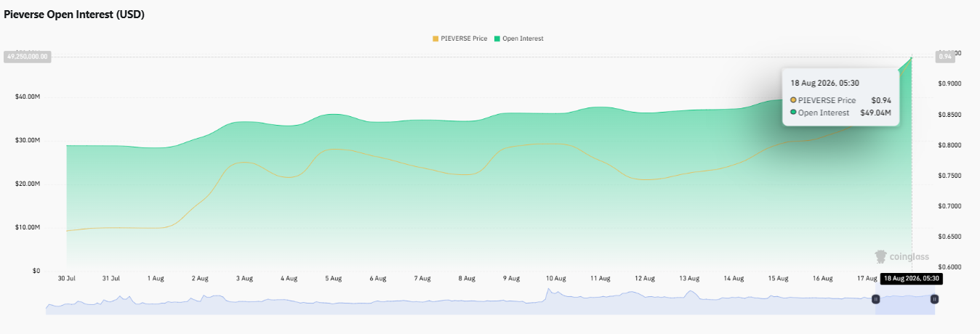
Task: Click the '1 Aug' date label
Action: pyautogui.click(x=155, y=278)
